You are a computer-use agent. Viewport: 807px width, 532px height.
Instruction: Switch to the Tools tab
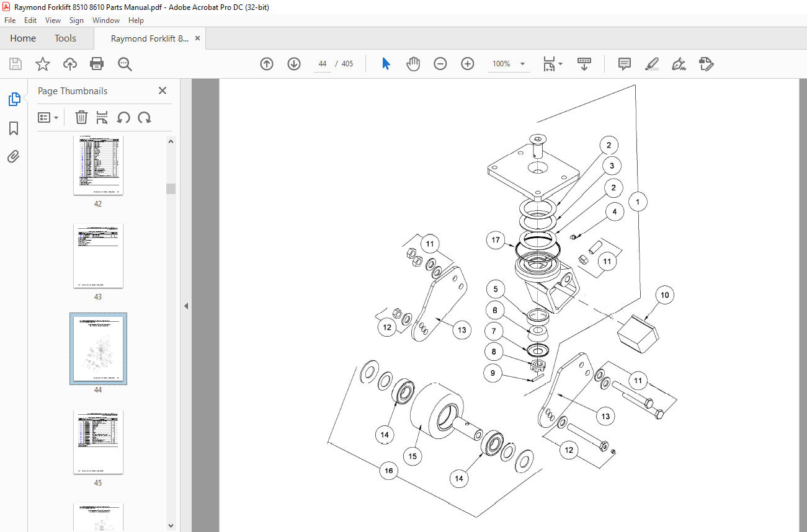pyautogui.click(x=65, y=38)
